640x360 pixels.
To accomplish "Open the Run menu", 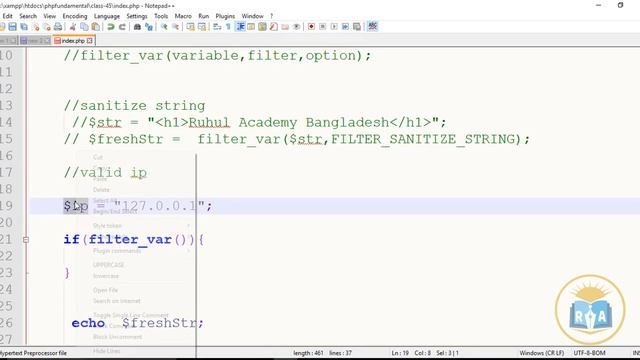I will (x=203, y=16).
